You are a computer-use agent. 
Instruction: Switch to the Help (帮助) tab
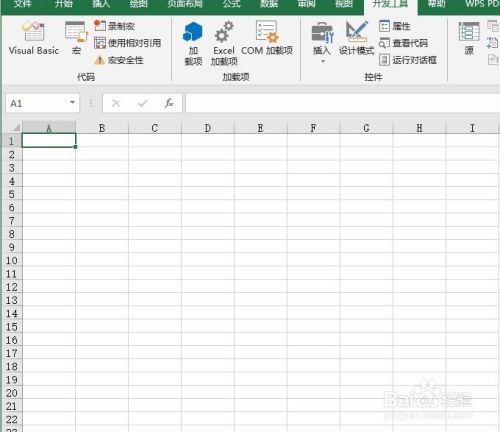click(436, 4)
